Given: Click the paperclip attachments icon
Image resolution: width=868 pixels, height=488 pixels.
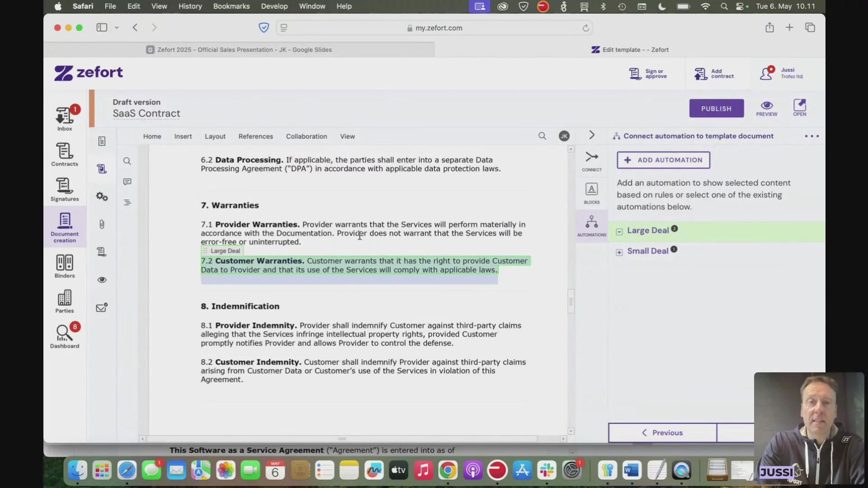Looking at the screenshot, I should (x=102, y=224).
